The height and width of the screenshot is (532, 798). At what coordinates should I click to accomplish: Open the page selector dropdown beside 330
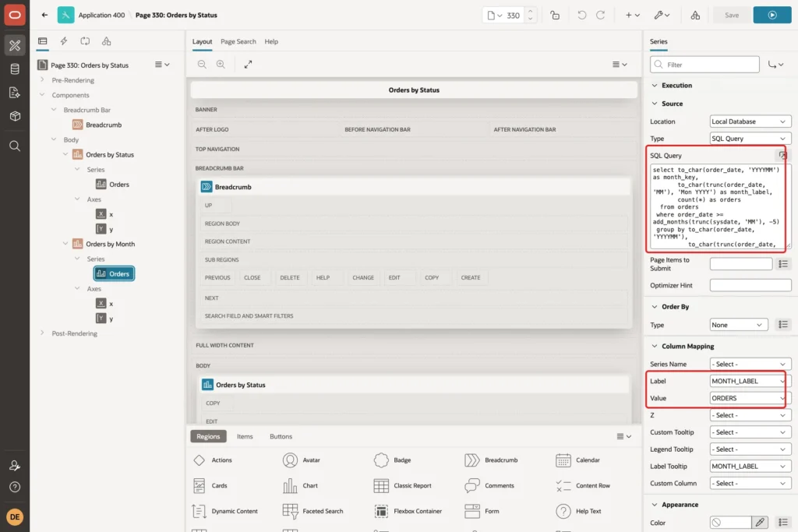point(495,16)
